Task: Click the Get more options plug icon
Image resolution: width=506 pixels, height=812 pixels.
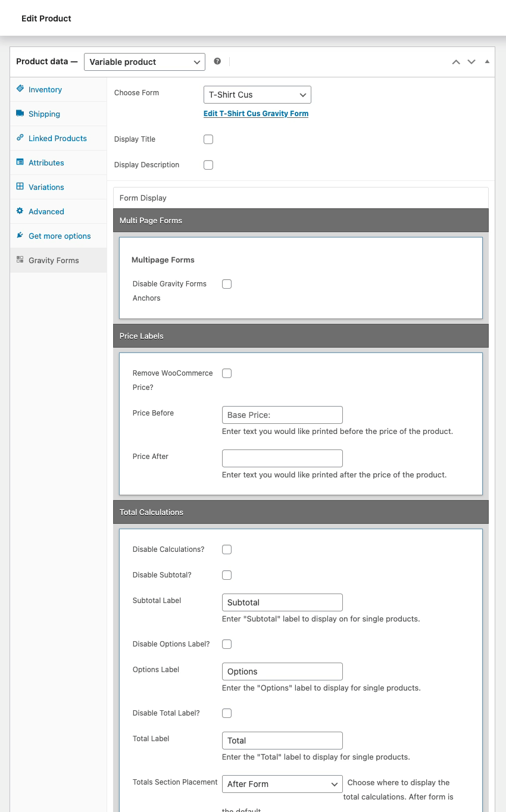Action: pyautogui.click(x=20, y=236)
